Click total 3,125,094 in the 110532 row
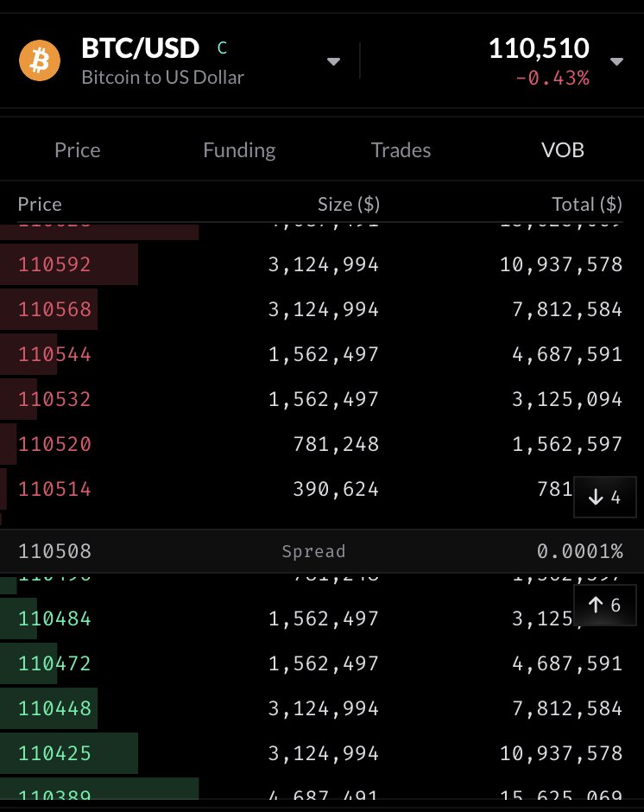This screenshot has height=812, width=644. coord(567,399)
